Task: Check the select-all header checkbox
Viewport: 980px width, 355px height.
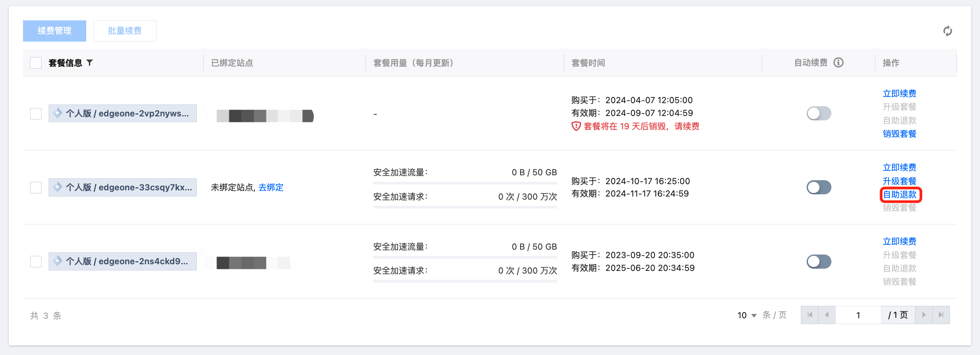Action: 36,63
